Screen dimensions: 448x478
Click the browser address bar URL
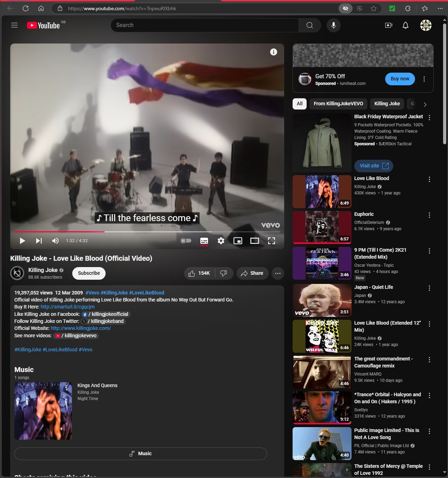122,8
